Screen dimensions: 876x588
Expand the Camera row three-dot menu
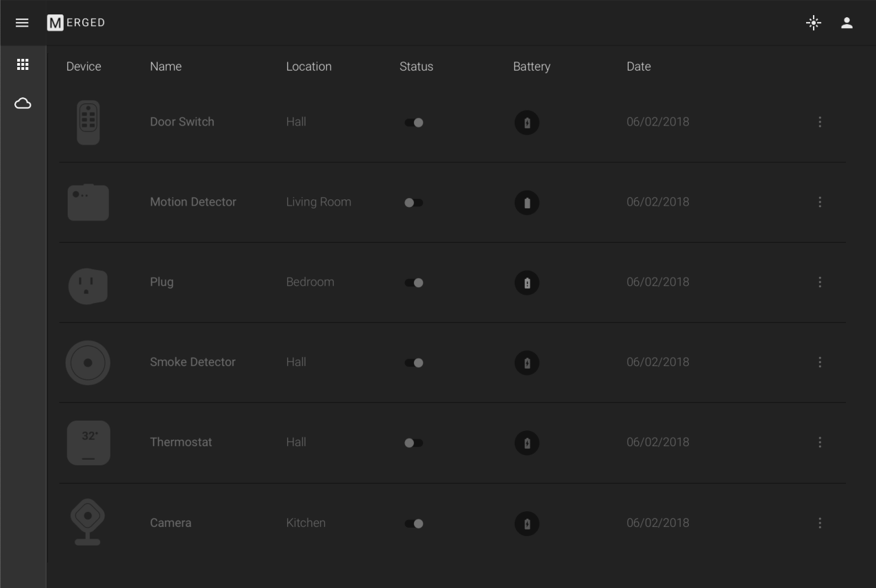[819, 523]
